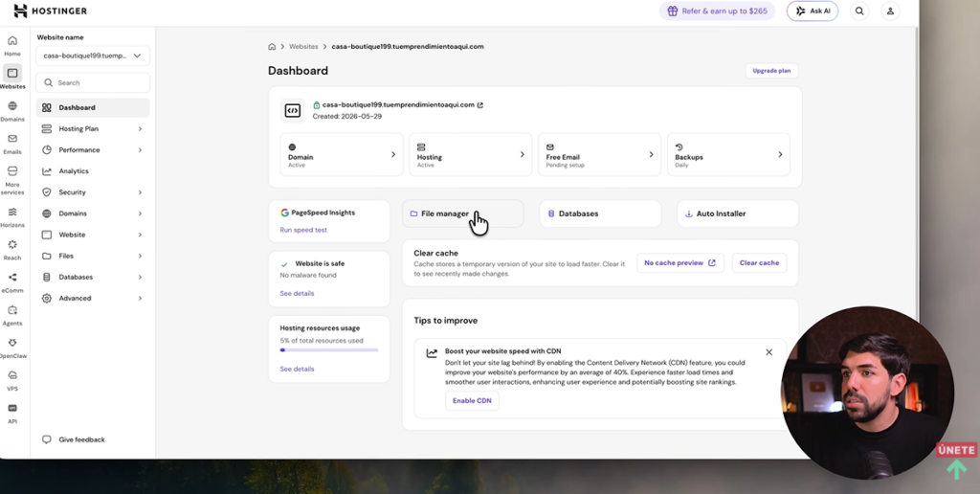
Task: Open the Domain Active card
Action: (x=342, y=154)
